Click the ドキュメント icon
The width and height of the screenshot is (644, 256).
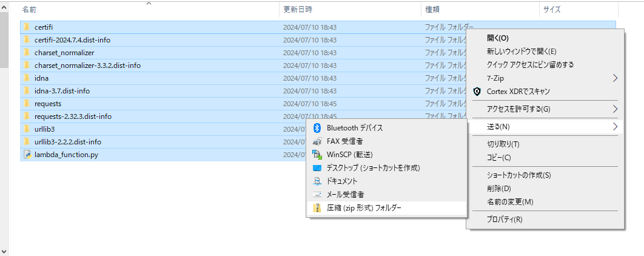coord(317,181)
